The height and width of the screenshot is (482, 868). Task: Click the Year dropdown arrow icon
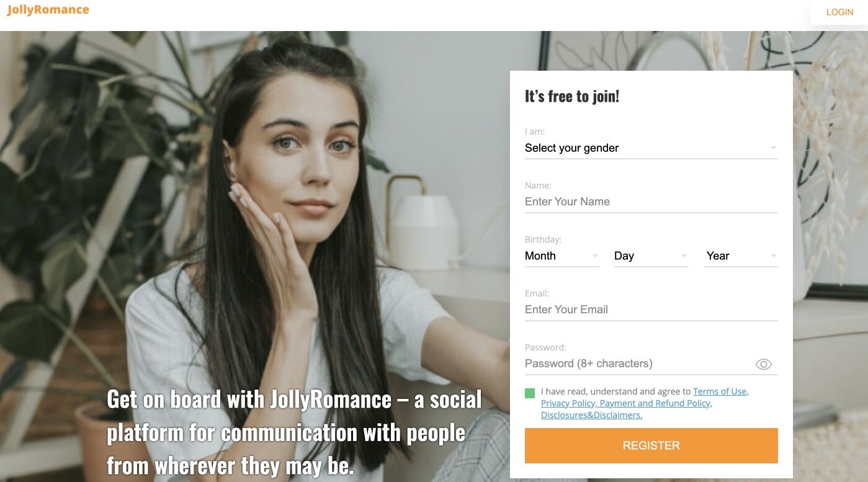774,256
